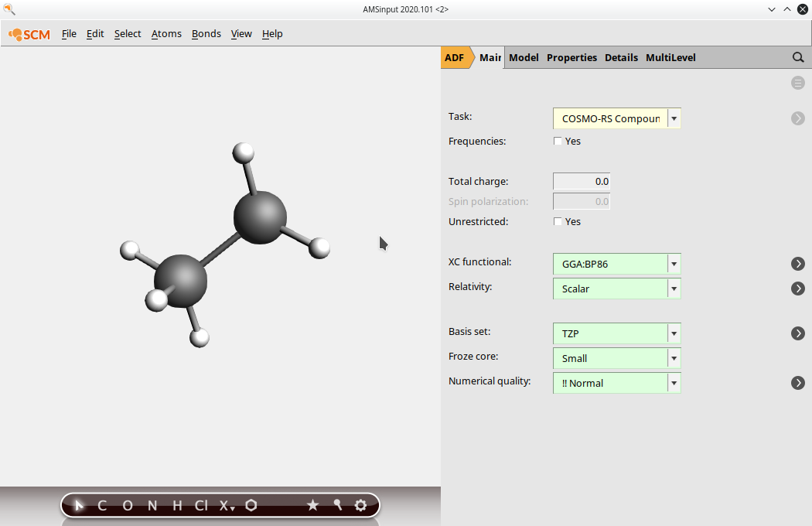This screenshot has width=812, height=526.
Task: Open the Basis set dropdown
Action: (674, 333)
